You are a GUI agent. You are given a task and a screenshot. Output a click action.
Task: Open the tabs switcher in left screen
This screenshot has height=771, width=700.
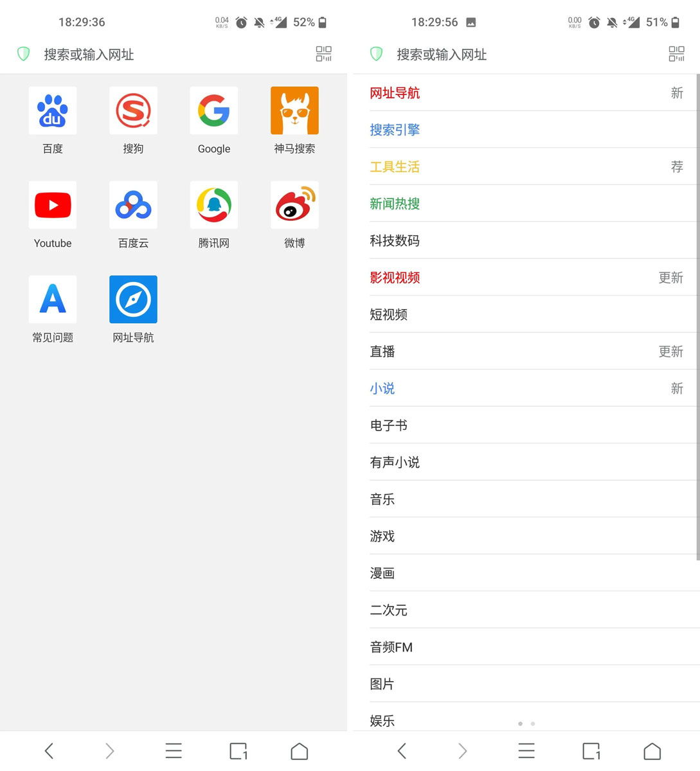click(238, 751)
